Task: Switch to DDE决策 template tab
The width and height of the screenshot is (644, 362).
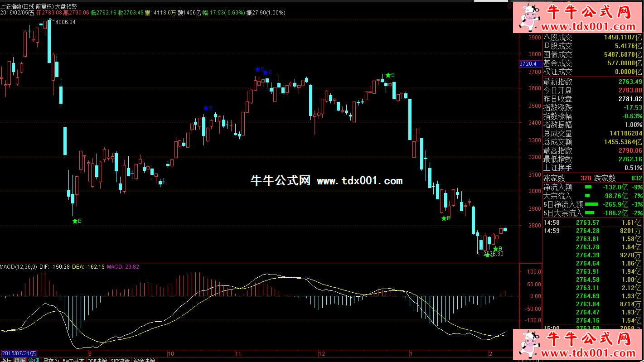Action: click(x=97, y=360)
